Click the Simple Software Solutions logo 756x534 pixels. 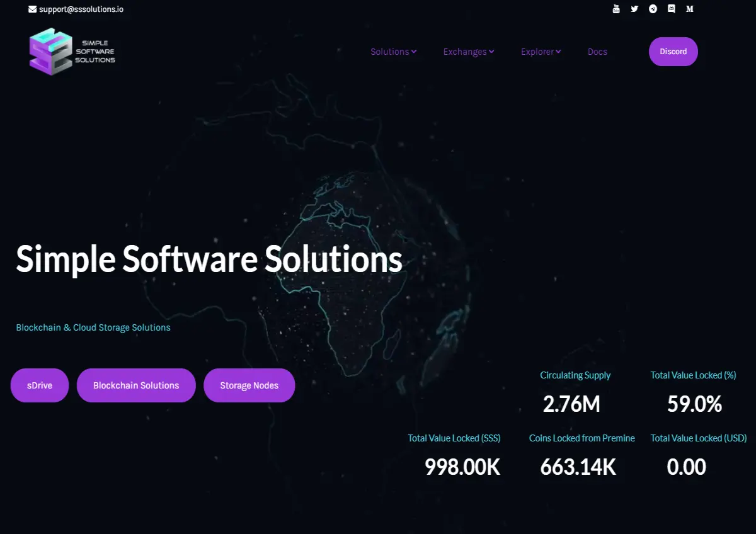click(x=72, y=52)
